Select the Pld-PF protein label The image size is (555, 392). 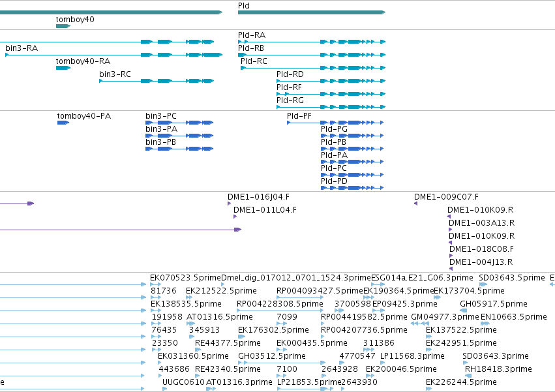299,116
